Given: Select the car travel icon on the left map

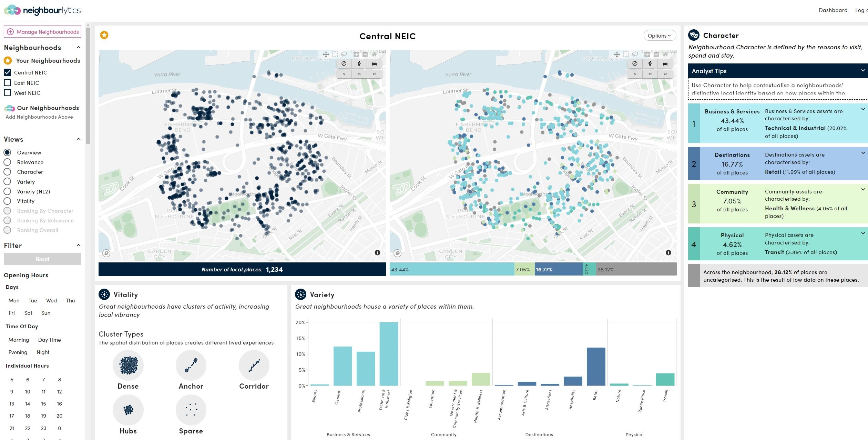Looking at the screenshot, I should pos(374,63).
